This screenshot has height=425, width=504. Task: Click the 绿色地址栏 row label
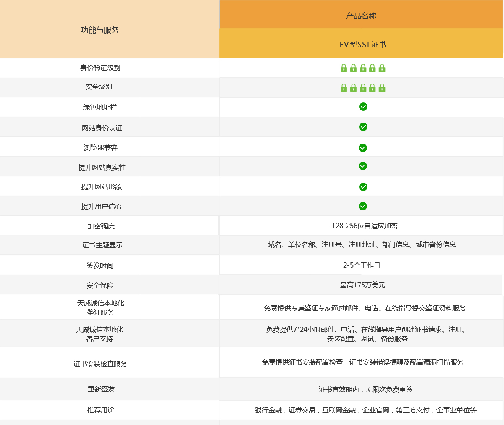100,107
